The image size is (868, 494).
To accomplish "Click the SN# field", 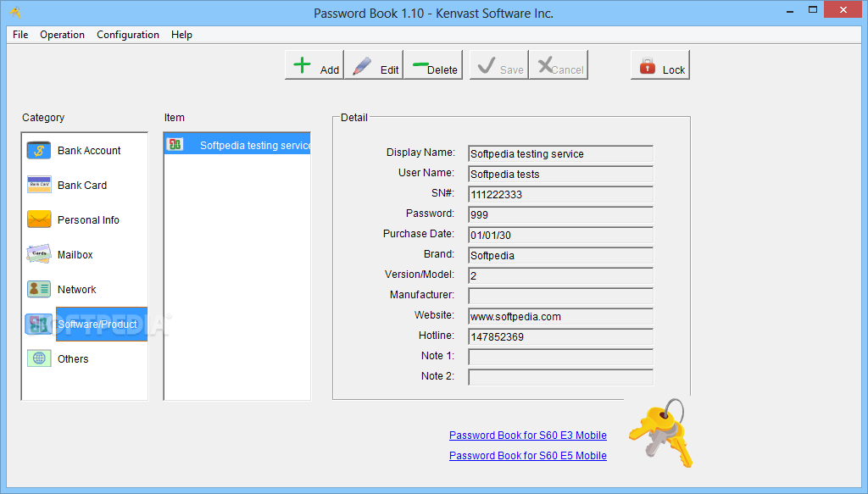I will 560,195.
